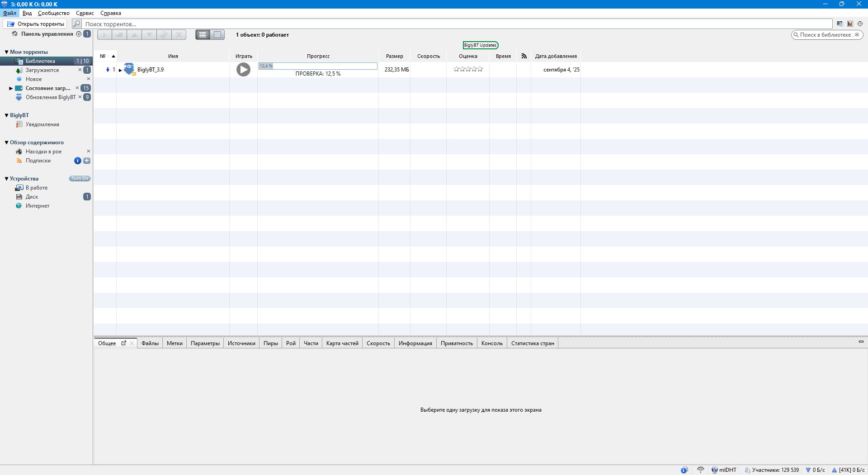Close the Находки в рое entry

point(89,151)
